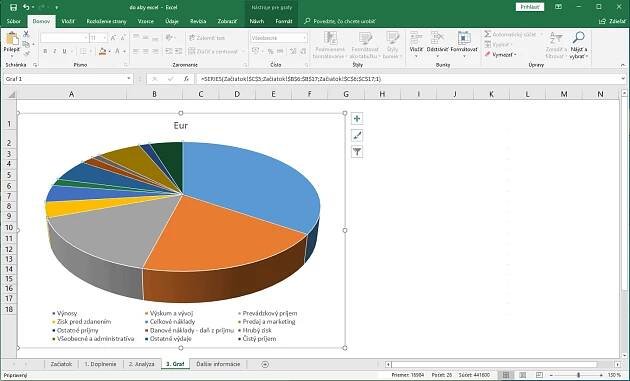Open the Návrh chart tools tab
The width and height of the screenshot is (630, 381).
point(257,21)
